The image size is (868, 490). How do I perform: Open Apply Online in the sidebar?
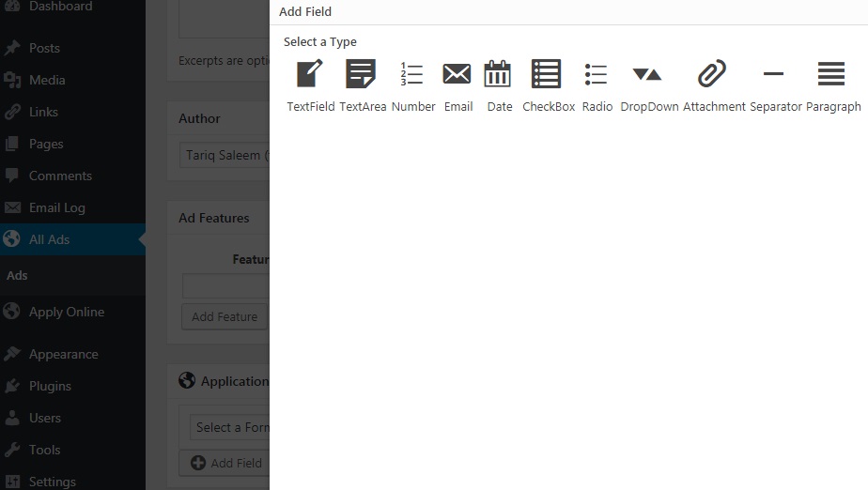click(x=66, y=312)
